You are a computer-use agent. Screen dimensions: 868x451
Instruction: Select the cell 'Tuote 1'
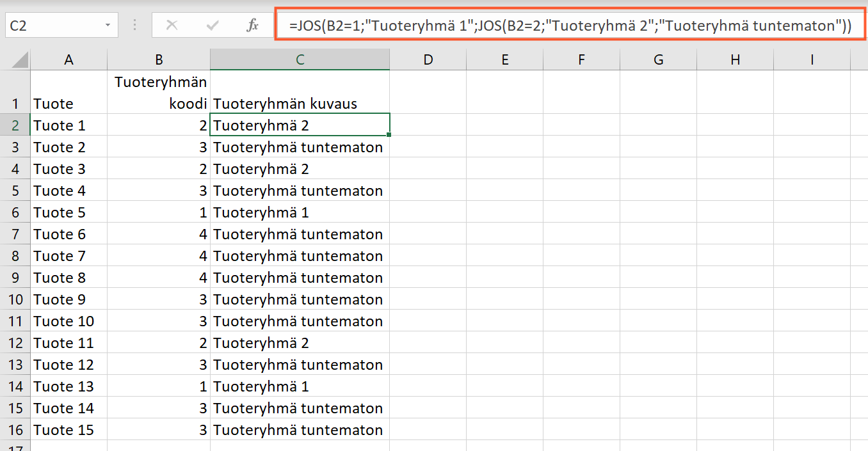tap(69, 125)
